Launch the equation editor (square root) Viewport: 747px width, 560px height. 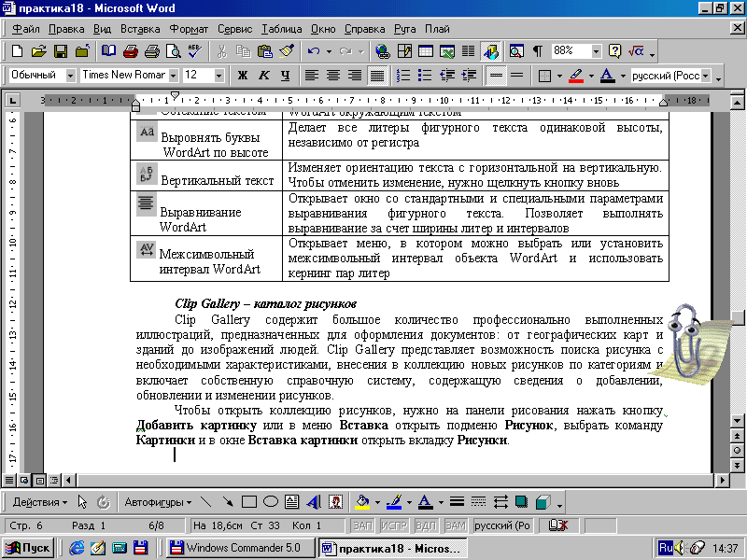pyautogui.click(x=636, y=51)
